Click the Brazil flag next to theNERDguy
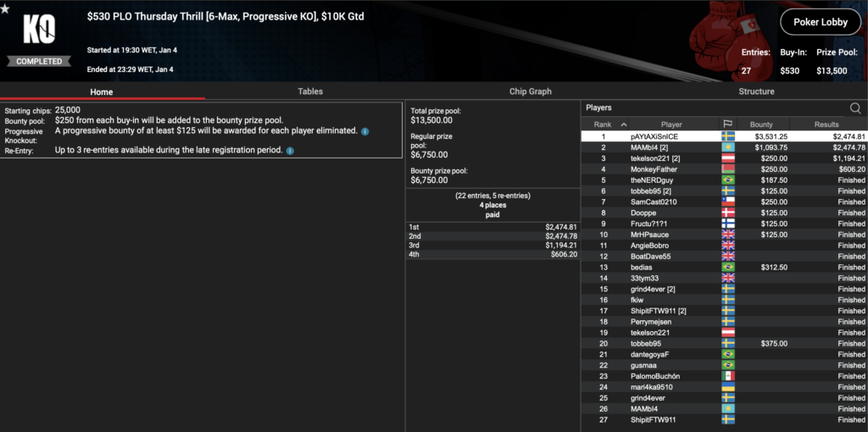Screen dimensions: 868x432 coord(727,180)
